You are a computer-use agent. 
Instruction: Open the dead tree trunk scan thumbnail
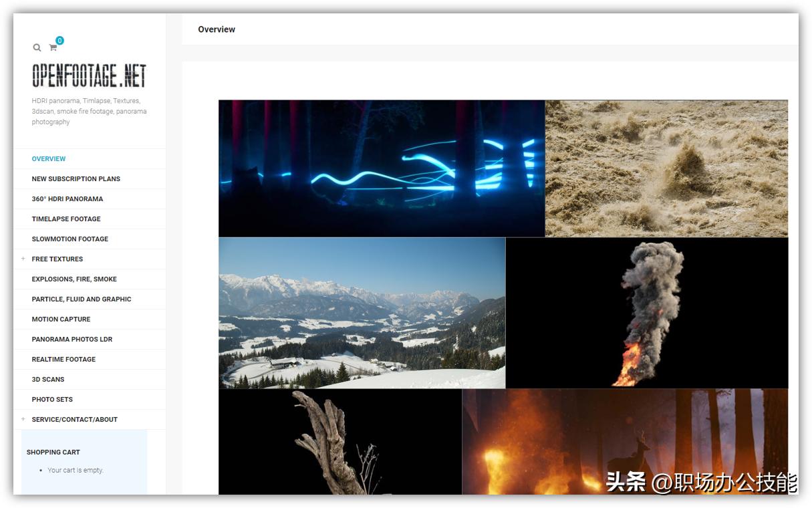(x=340, y=442)
